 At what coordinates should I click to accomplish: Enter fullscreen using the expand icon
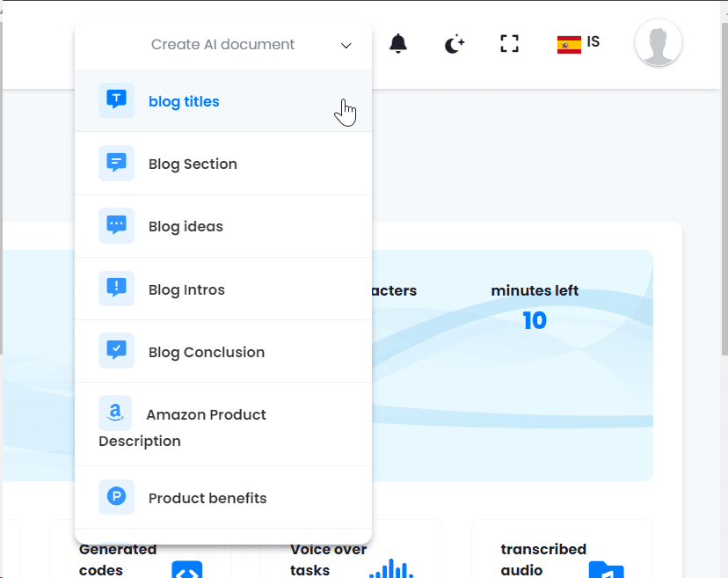[x=509, y=44]
